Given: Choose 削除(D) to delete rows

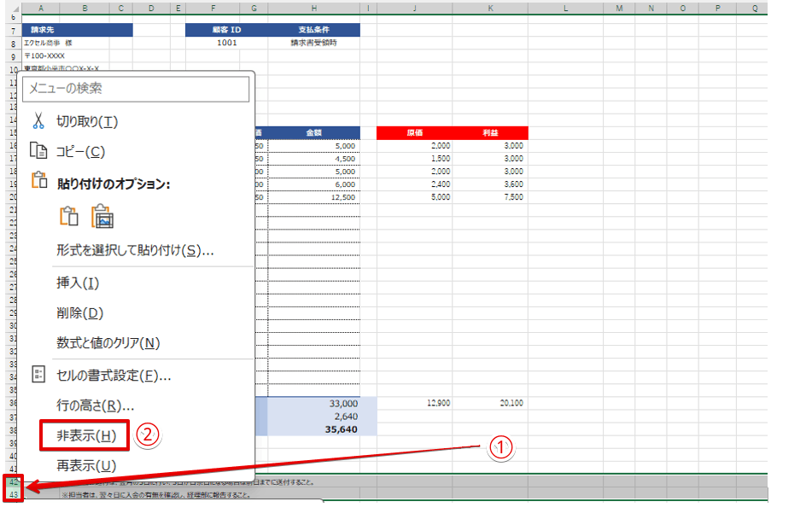Looking at the screenshot, I should pos(79,313).
